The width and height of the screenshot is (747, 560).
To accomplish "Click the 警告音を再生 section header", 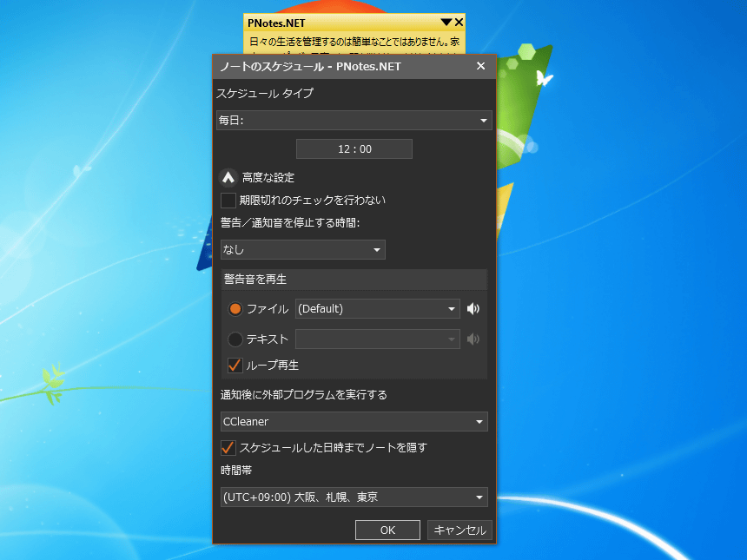I will point(354,280).
